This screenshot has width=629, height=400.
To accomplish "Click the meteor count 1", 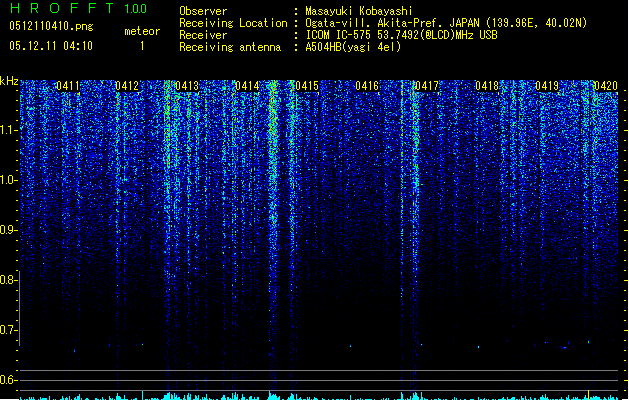I will (142, 46).
